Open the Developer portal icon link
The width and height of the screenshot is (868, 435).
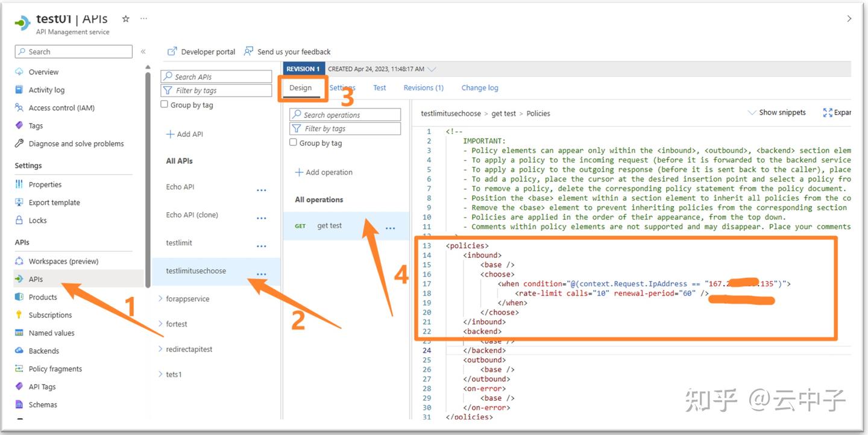pos(172,52)
